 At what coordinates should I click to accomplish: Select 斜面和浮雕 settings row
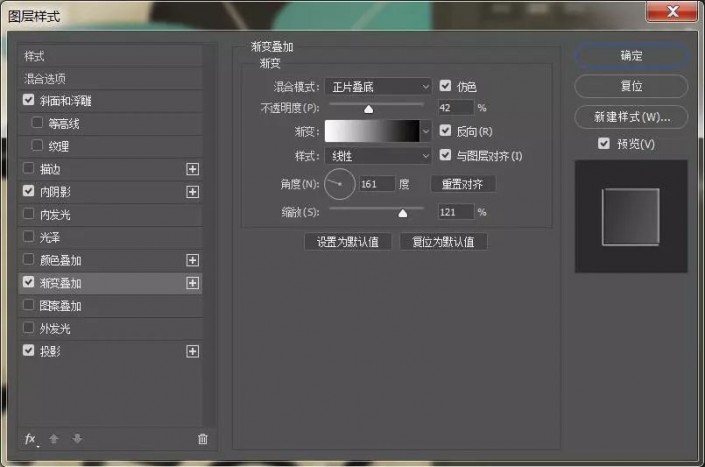coord(111,101)
